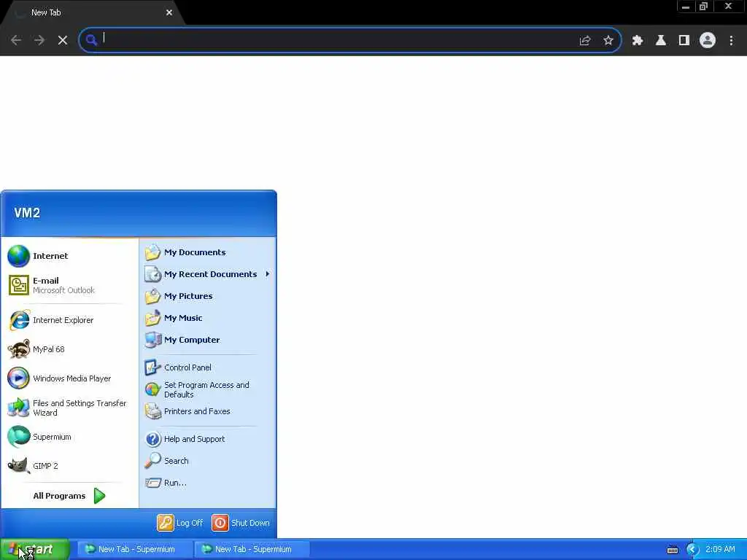Expand hidden system tray icons
The height and width of the screenshot is (560, 747).
692,550
